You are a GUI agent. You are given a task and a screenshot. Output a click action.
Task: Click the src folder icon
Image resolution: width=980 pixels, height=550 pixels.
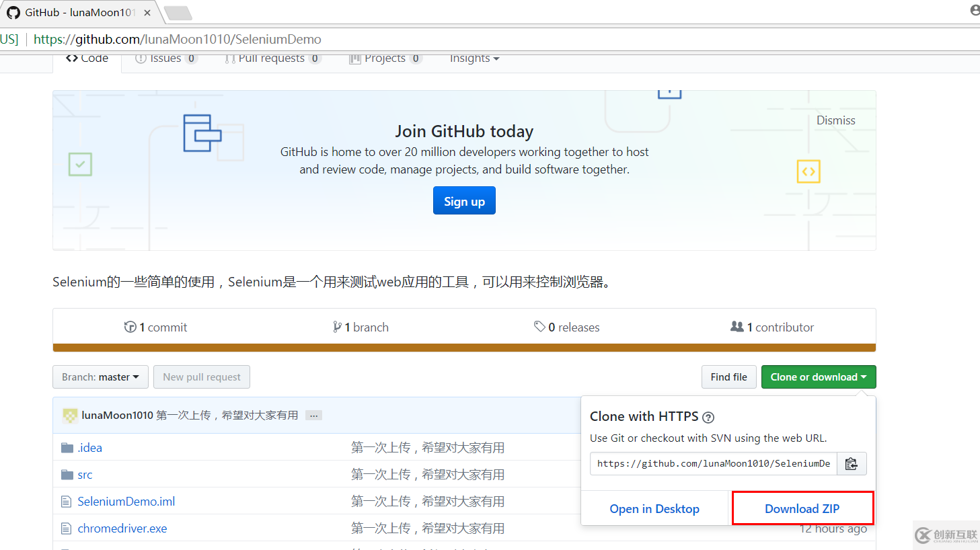67,475
